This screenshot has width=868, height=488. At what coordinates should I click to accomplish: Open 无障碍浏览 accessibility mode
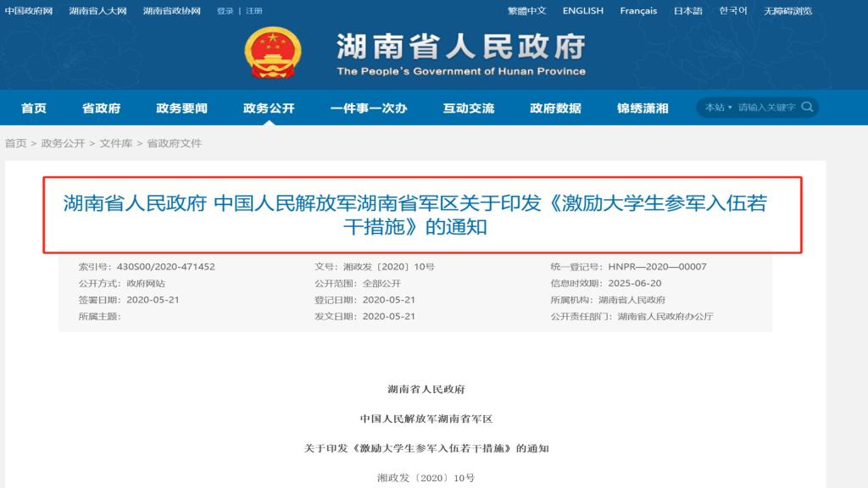coord(787,11)
